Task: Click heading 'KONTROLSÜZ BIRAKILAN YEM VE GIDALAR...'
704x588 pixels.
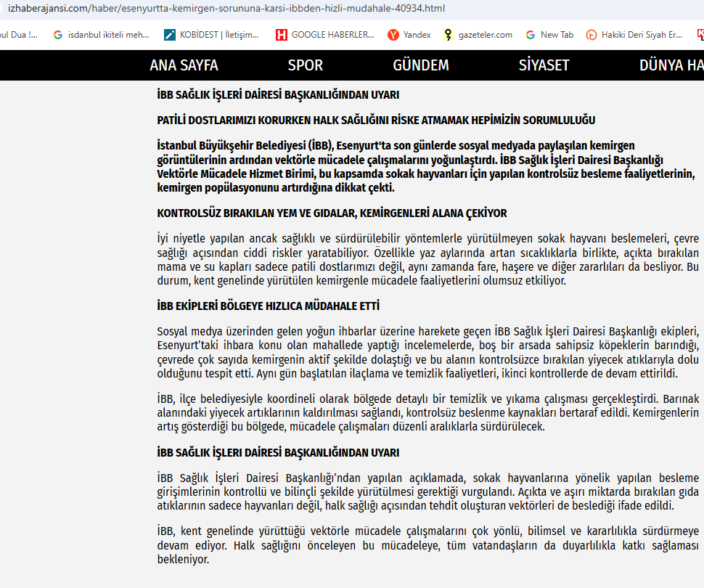Action: [x=332, y=213]
